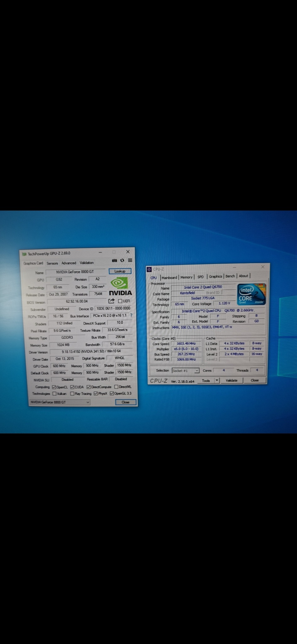
Task: Click the Driver Version field 9.18.13.4192
Action: coord(91,352)
